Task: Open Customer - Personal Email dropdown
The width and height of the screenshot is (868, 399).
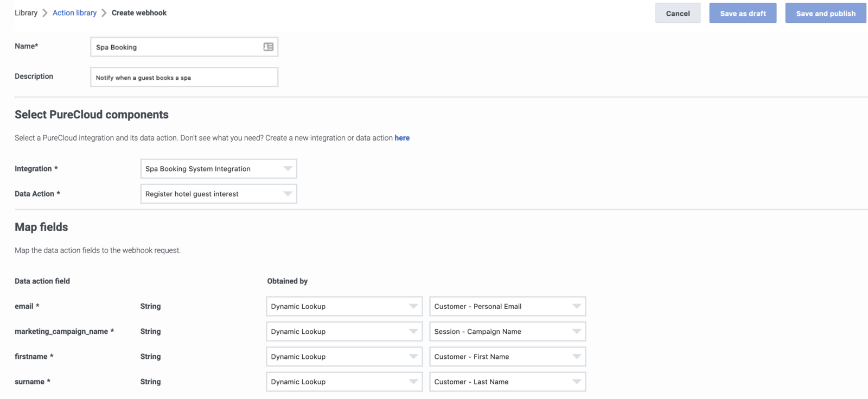Action: 508,306
